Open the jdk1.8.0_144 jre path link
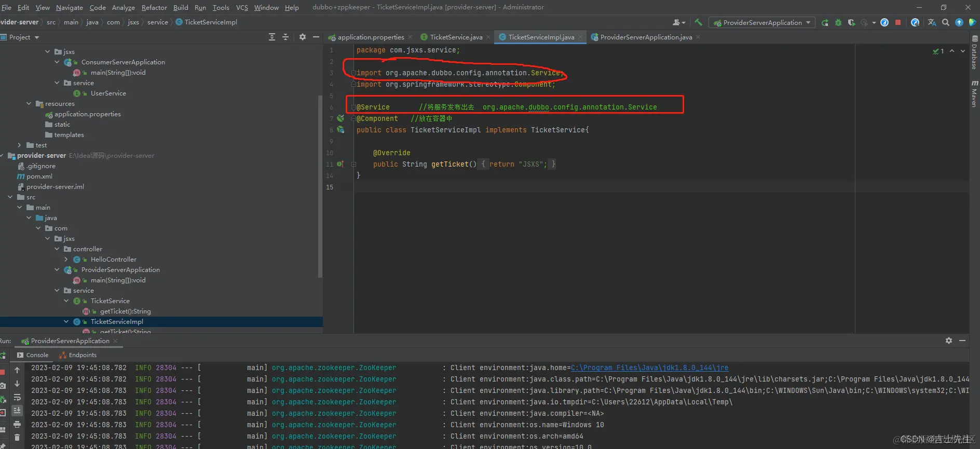This screenshot has height=449, width=980. pos(649,368)
